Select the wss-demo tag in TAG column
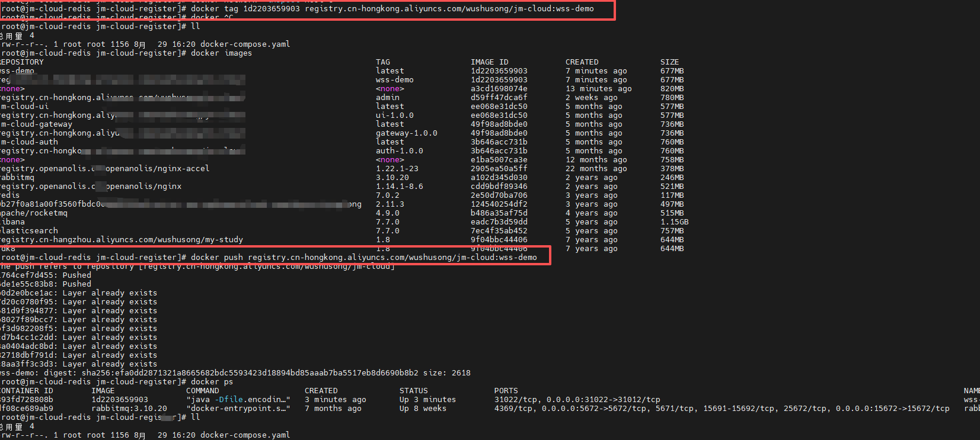Image resolution: width=980 pixels, height=440 pixels. 394,80
